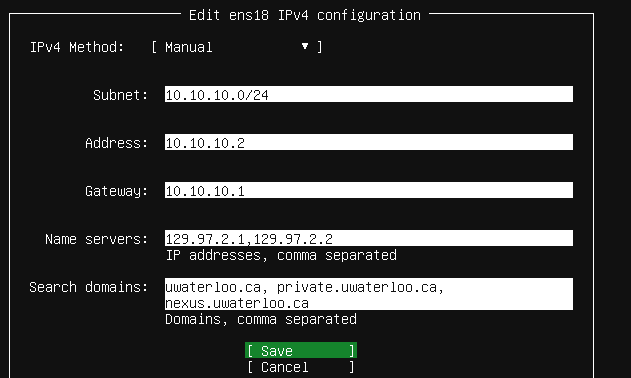Click the "Name servers:" label

pos(97,239)
